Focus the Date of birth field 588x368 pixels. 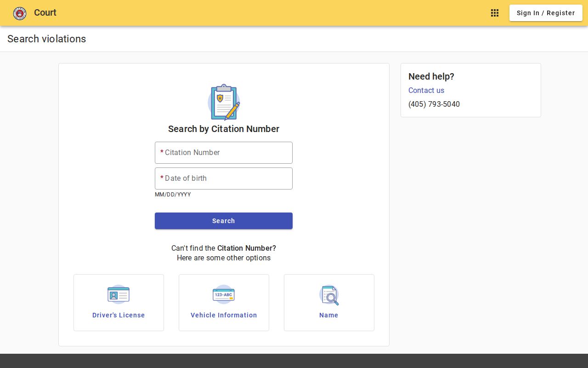tap(224, 178)
